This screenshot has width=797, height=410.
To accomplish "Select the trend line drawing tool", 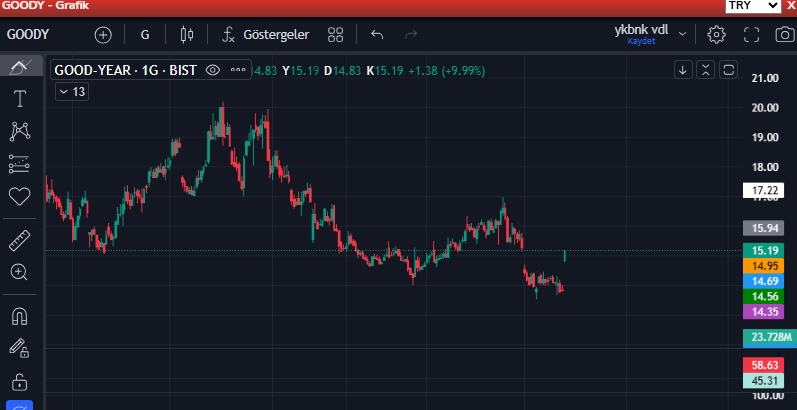I will [20, 66].
